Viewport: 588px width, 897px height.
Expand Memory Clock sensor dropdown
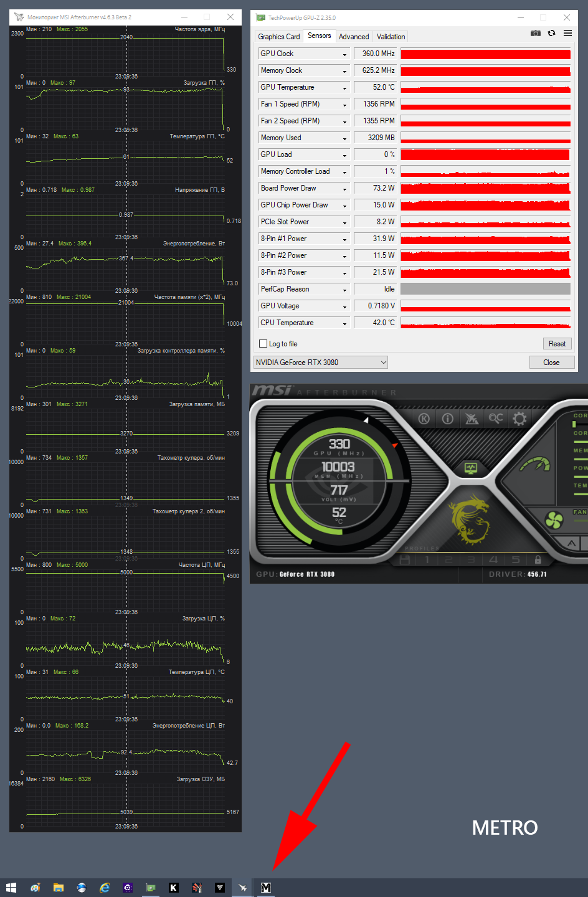click(344, 71)
